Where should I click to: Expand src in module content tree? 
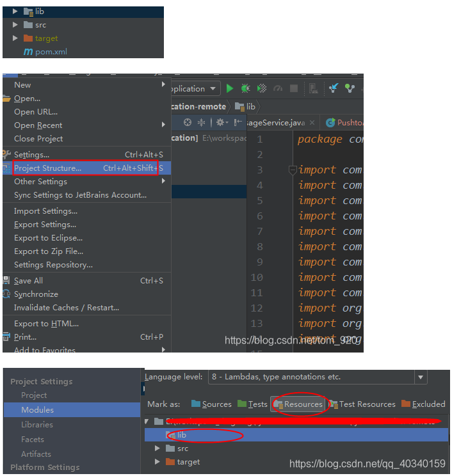157,448
